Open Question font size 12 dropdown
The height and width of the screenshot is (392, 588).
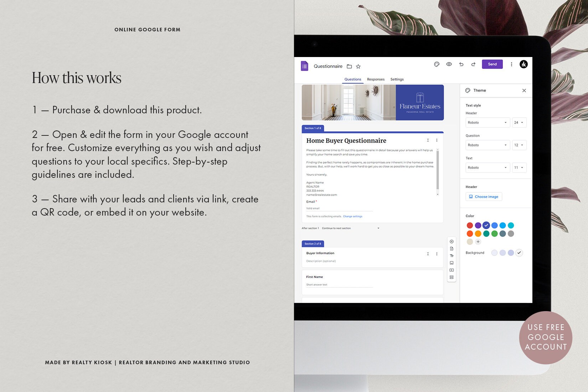click(519, 145)
